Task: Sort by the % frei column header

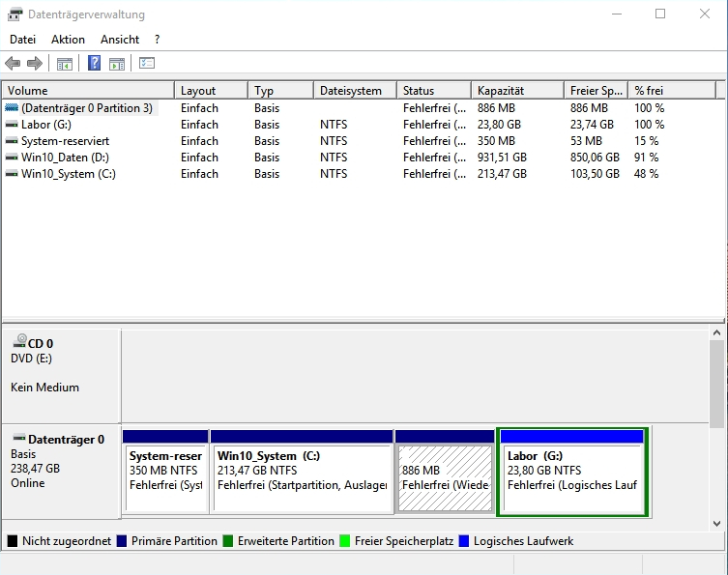Action: (672, 91)
